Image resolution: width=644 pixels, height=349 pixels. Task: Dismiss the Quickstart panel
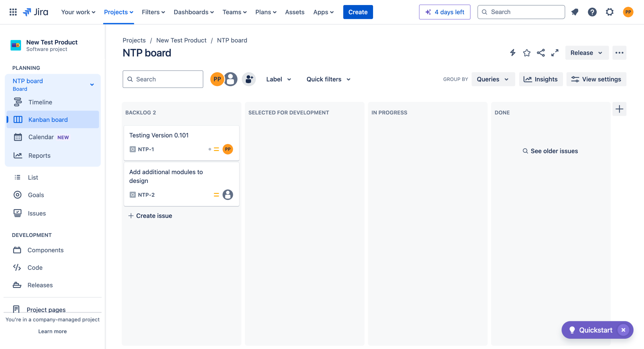(623, 330)
